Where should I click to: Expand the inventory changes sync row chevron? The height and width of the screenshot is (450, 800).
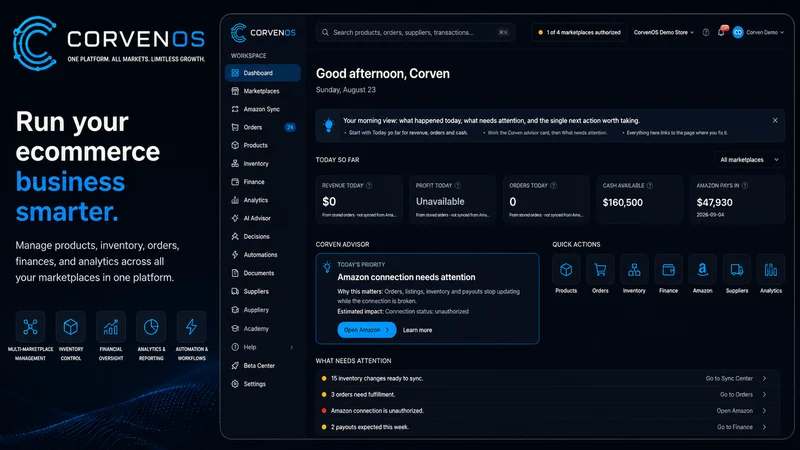[x=764, y=379]
